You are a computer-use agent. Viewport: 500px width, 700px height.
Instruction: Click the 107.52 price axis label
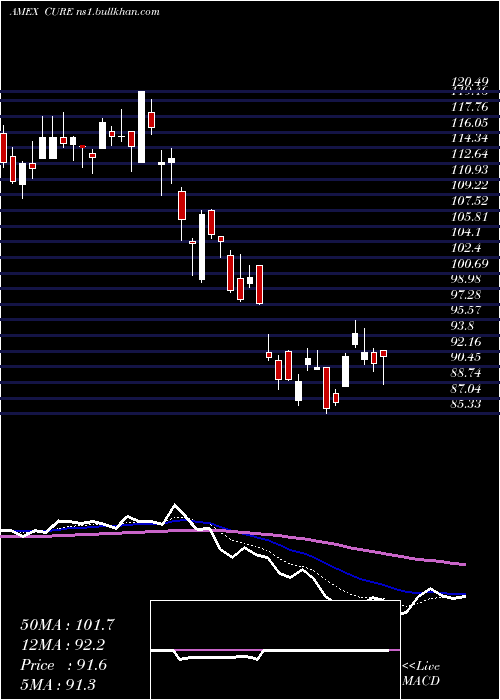coord(470,200)
